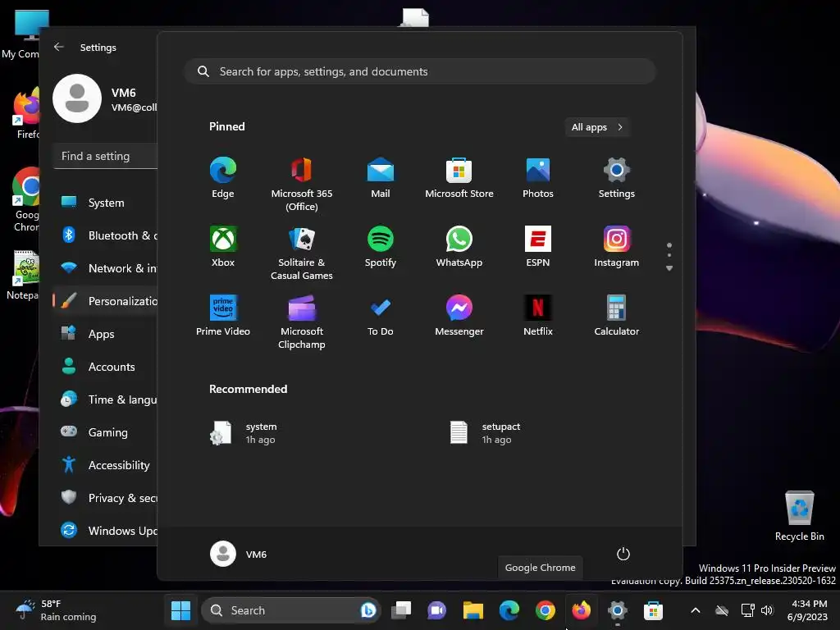Open the Chat (Teams) taskbar icon
Viewport: 840px width, 630px height.
(436, 610)
